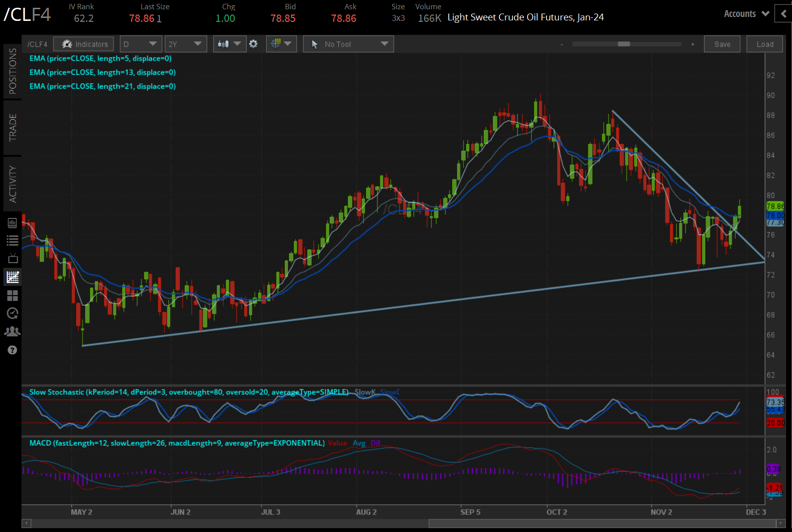Select the charts icon in sidebar

point(13,277)
